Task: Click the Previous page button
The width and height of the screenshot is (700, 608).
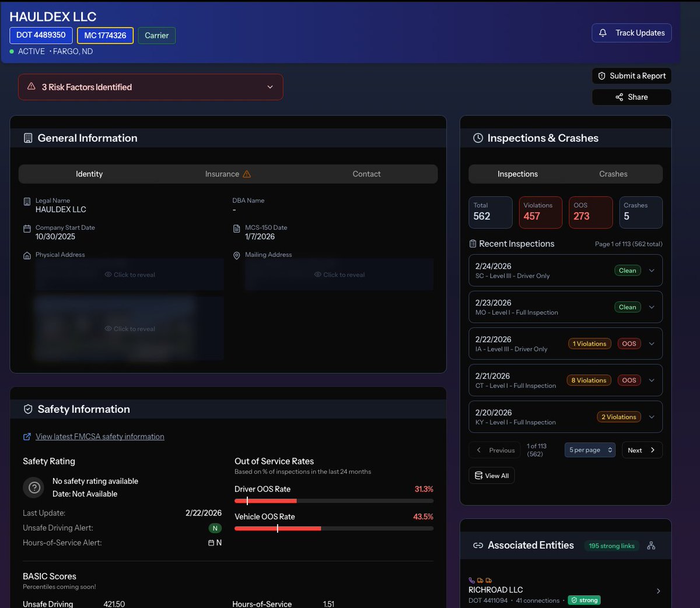Action: (496, 450)
